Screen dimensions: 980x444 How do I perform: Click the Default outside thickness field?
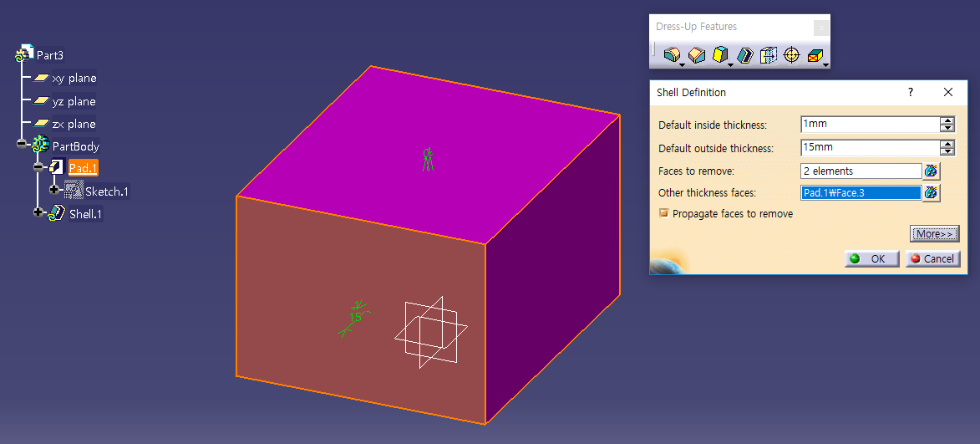pyautogui.click(x=870, y=148)
